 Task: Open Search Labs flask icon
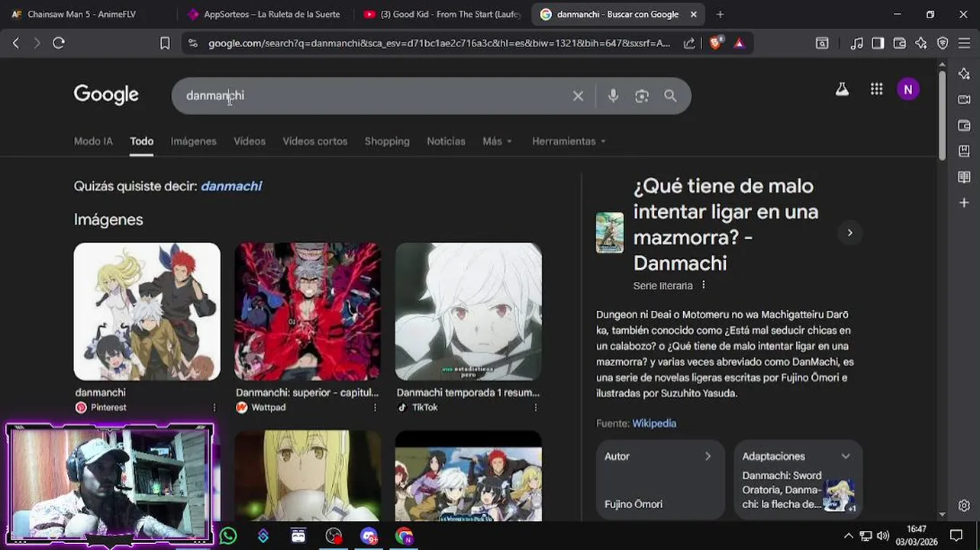point(842,89)
